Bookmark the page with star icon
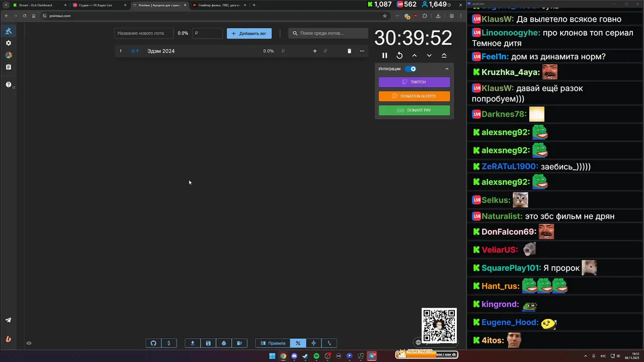 tap(385, 16)
